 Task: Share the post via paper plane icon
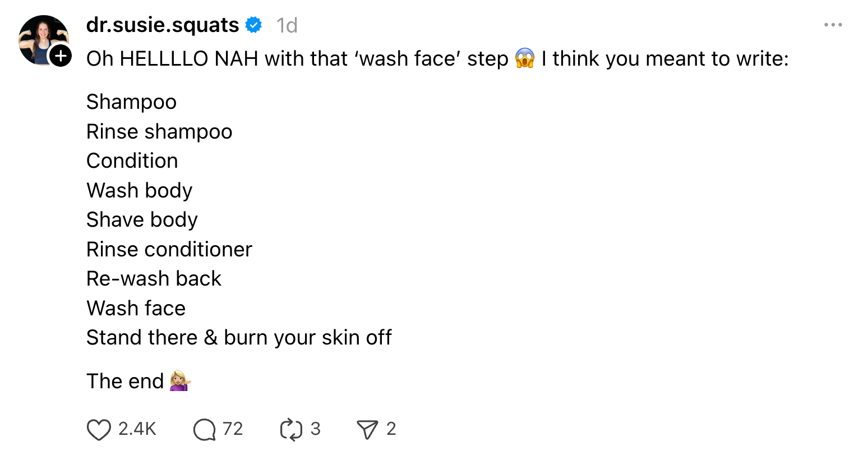point(367,430)
